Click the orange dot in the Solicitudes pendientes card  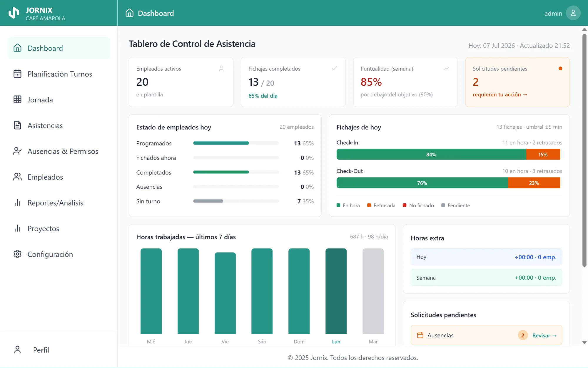click(x=560, y=68)
